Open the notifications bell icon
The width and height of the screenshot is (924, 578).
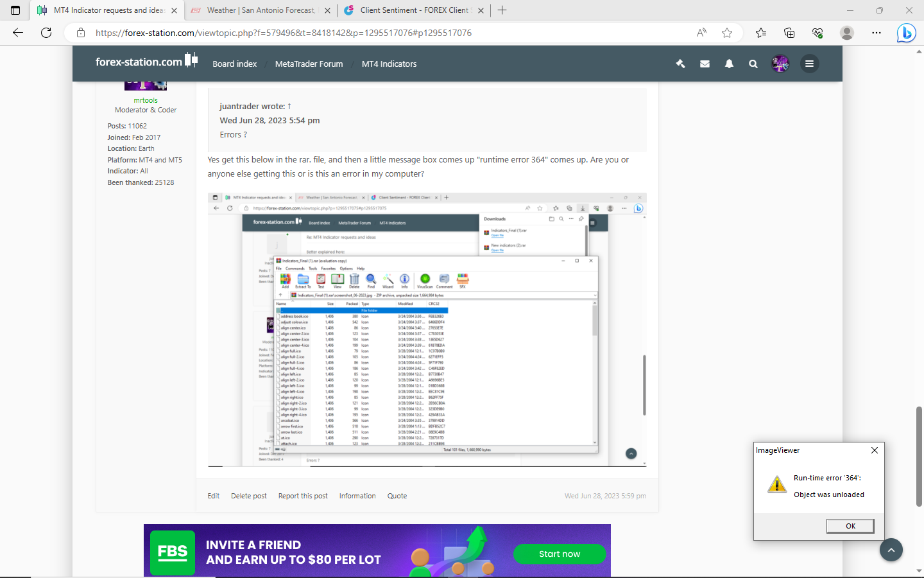(729, 64)
